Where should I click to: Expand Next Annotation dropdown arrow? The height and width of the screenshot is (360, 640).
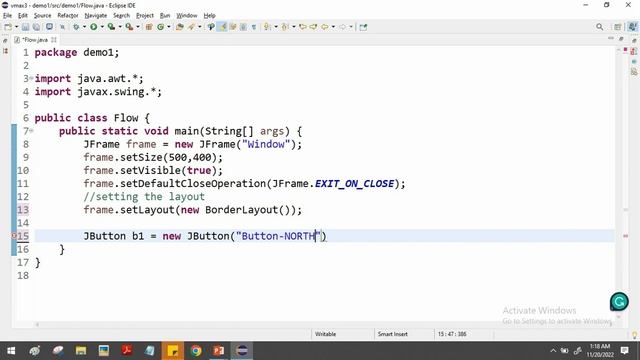[276, 27]
